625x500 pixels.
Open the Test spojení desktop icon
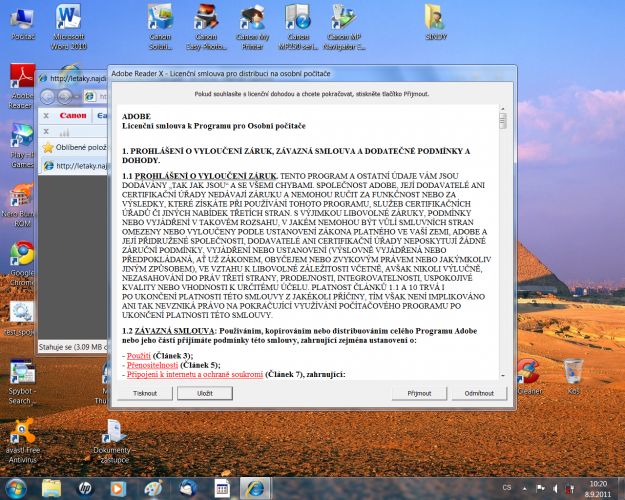click(20, 319)
